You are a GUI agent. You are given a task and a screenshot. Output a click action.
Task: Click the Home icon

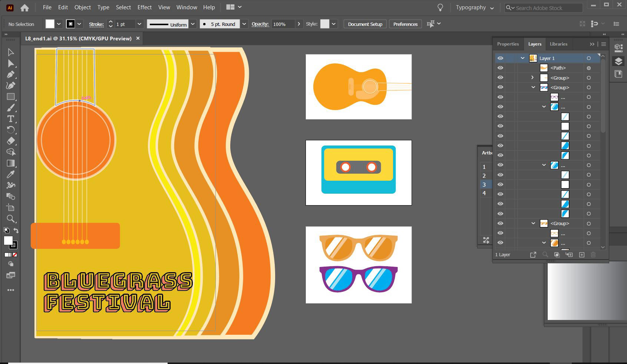[24, 7]
